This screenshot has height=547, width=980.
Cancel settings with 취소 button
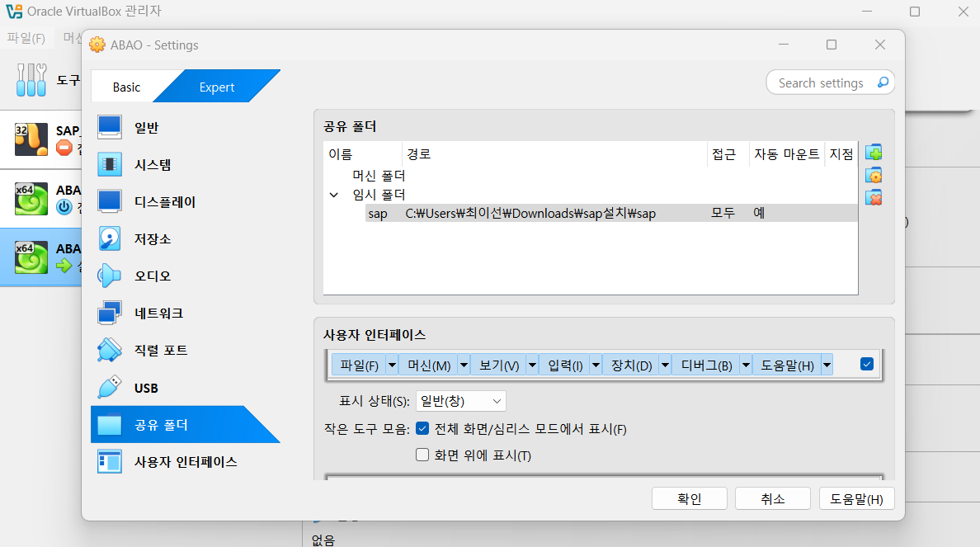(x=772, y=499)
